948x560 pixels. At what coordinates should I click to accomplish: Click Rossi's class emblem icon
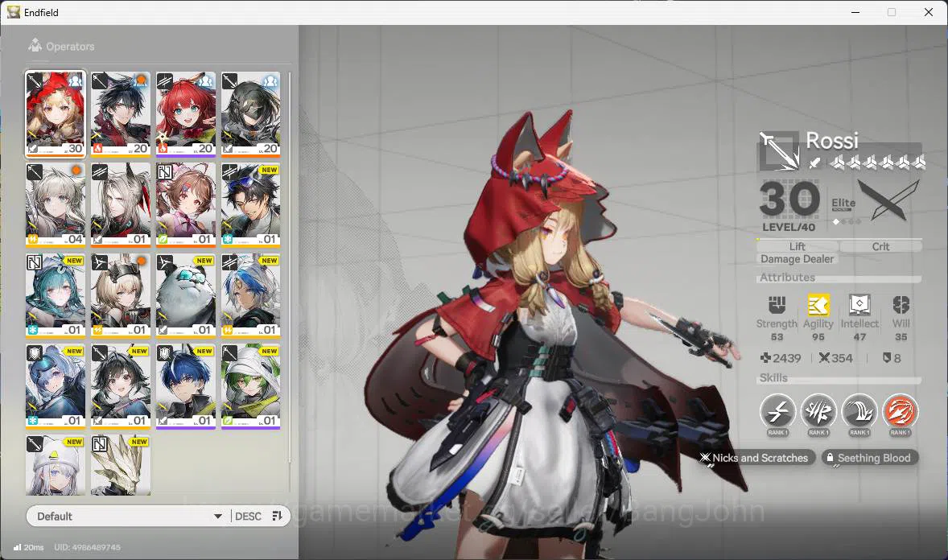pyautogui.click(x=779, y=150)
